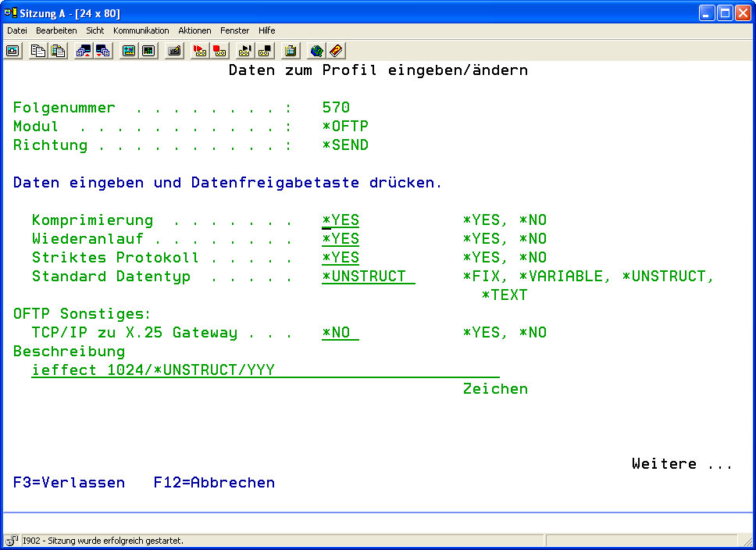The width and height of the screenshot is (756, 550).
Task: Click the Send File to Host icon
Action: point(83,51)
